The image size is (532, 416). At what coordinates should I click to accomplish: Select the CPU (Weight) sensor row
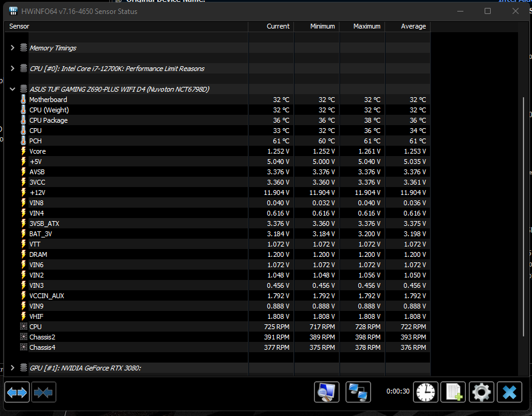[x=217, y=110]
